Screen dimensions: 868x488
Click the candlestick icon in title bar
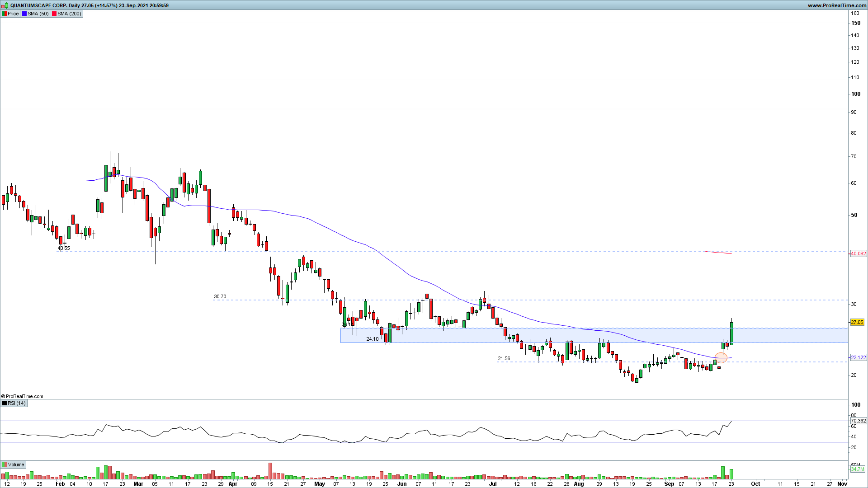pos(5,5)
